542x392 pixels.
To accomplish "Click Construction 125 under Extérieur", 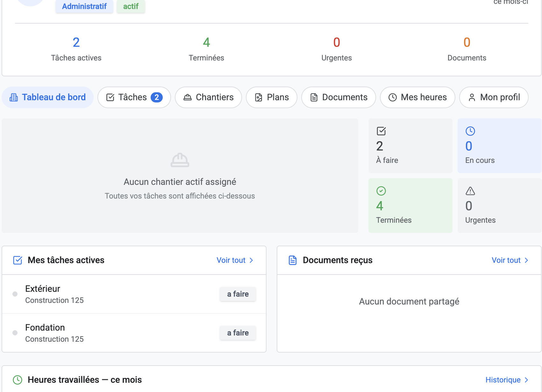I will pyautogui.click(x=54, y=300).
